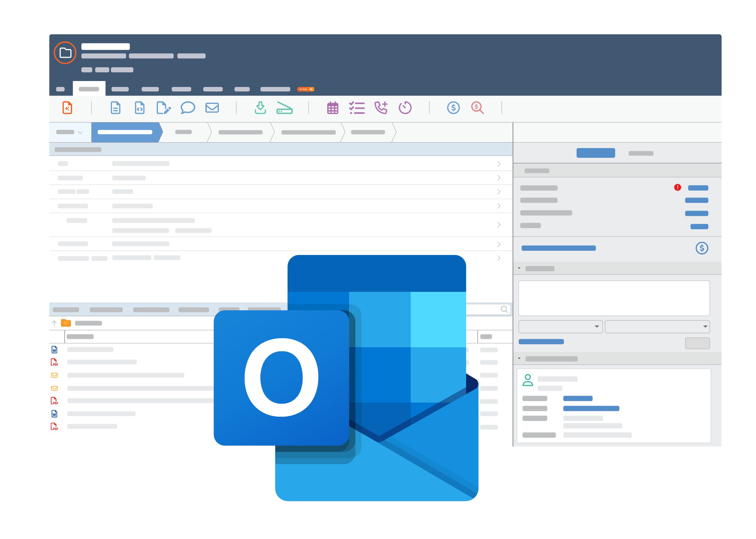Open the Archie tab

click(x=305, y=89)
